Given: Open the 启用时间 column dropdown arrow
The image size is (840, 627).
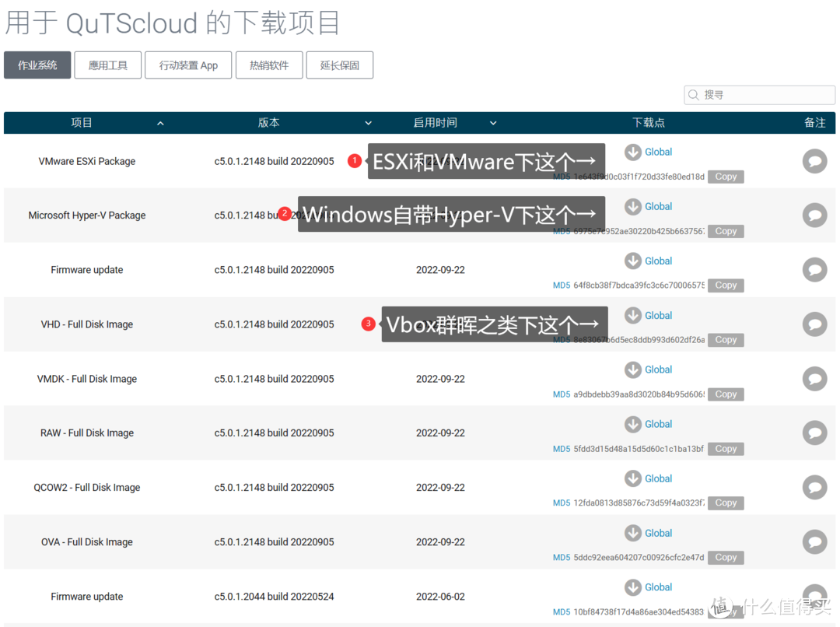Looking at the screenshot, I should tap(493, 123).
